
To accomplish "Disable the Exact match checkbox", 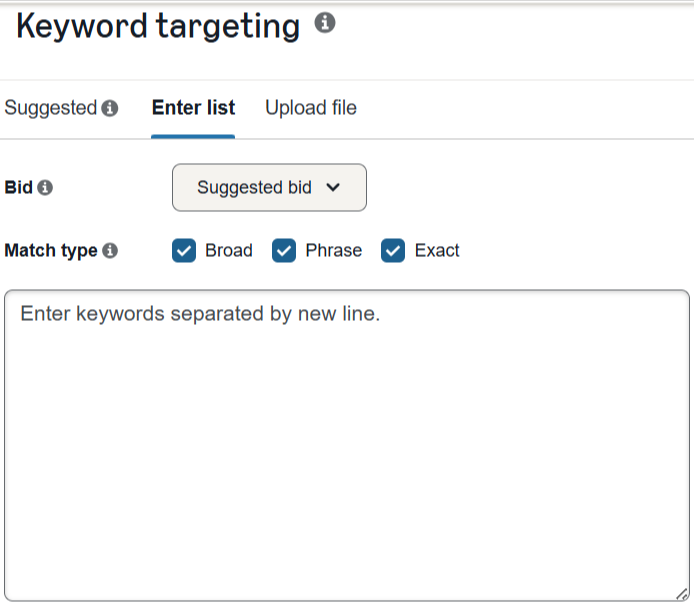I will point(393,250).
